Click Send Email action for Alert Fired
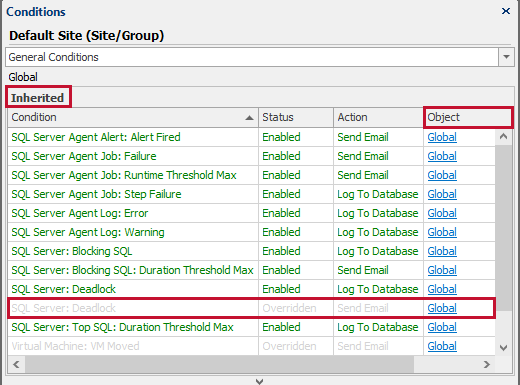This screenshot has height=385, width=520. tap(363, 137)
